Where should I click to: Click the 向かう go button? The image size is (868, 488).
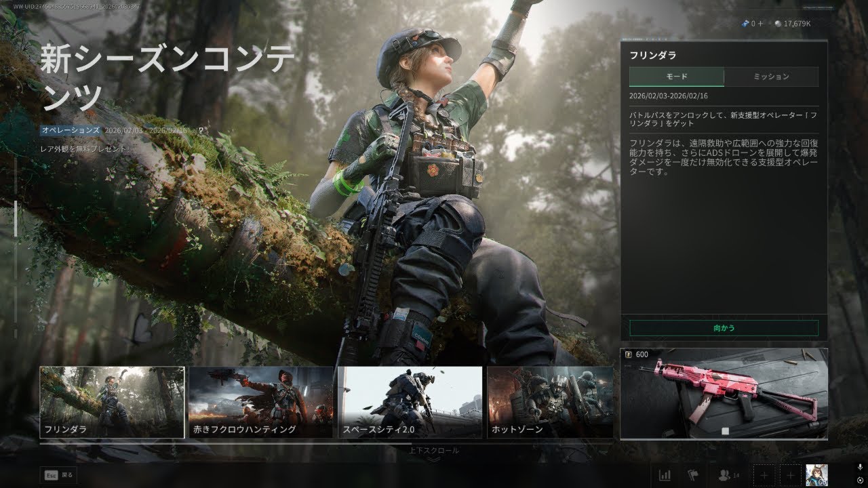tap(724, 328)
